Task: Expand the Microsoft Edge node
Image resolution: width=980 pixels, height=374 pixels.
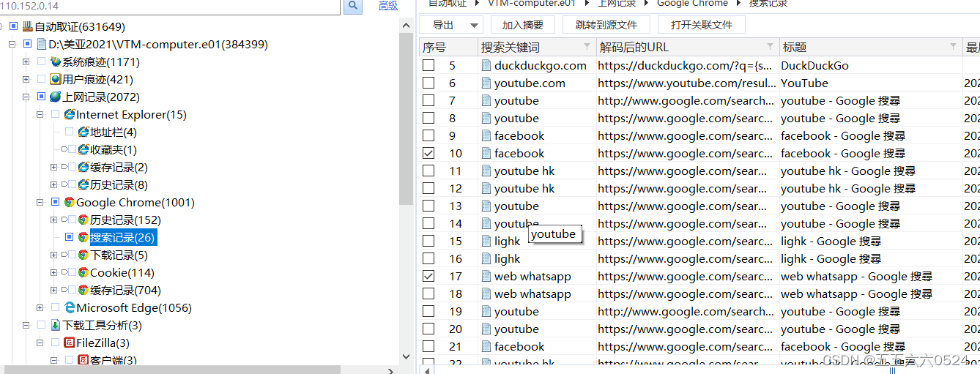Action: (x=40, y=308)
